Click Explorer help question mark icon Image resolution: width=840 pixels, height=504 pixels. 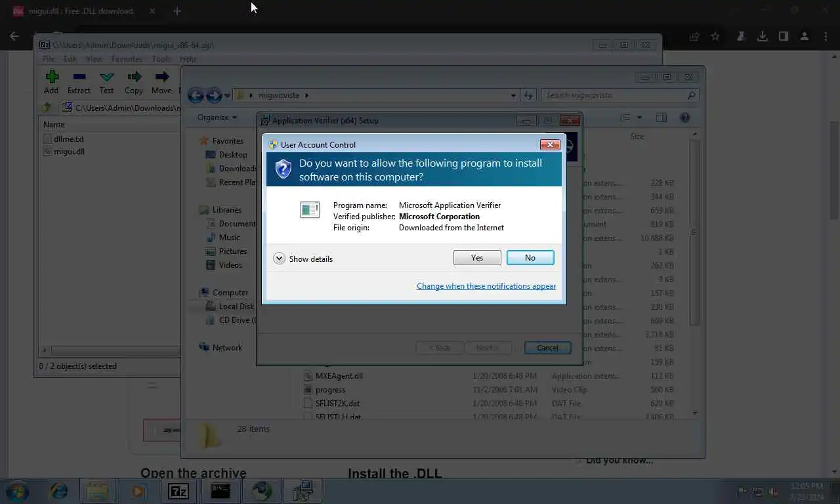684,117
